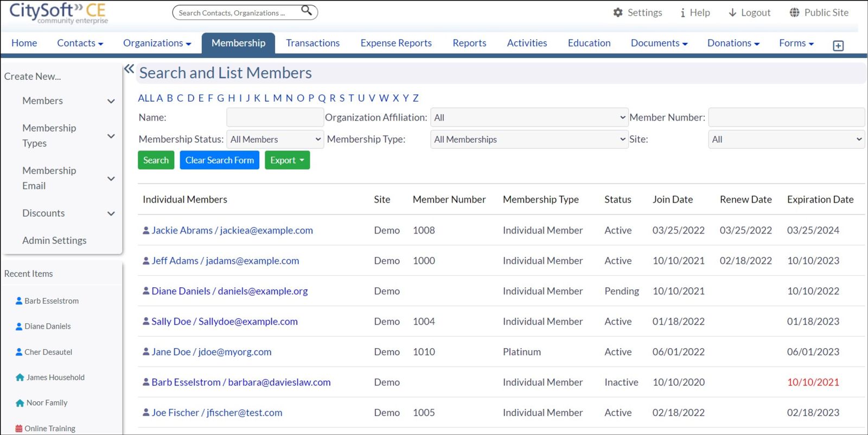Viewport: 868px width, 435px height.
Task: Click the Help info icon
Action: pos(682,12)
